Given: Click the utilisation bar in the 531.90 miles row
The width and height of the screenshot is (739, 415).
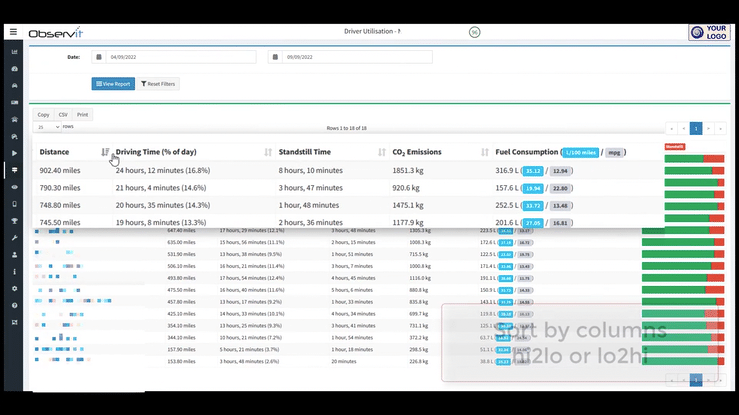Looking at the screenshot, I should 682,254.
